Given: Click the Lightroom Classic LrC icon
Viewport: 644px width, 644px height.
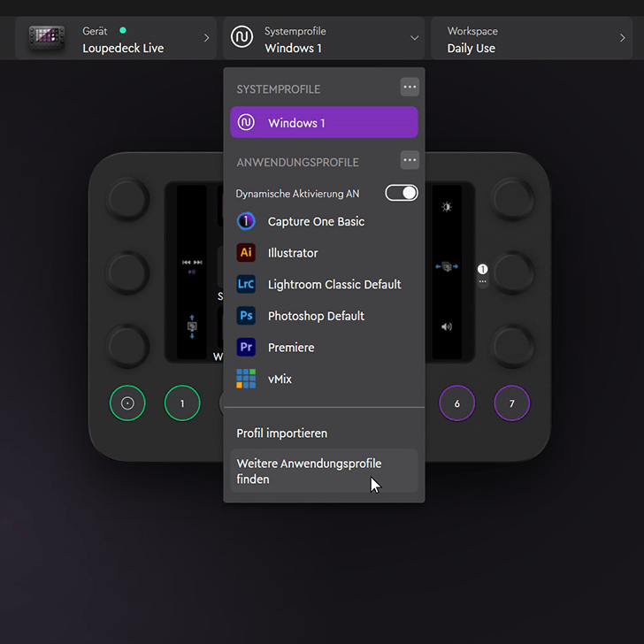Looking at the screenshot, I should coord(246,284).
